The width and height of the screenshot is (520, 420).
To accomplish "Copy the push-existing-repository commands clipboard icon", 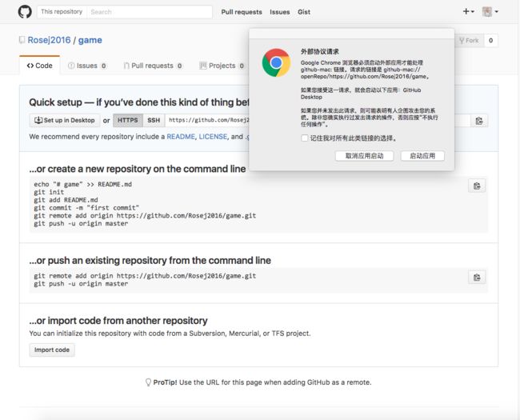I will point(477,278).
